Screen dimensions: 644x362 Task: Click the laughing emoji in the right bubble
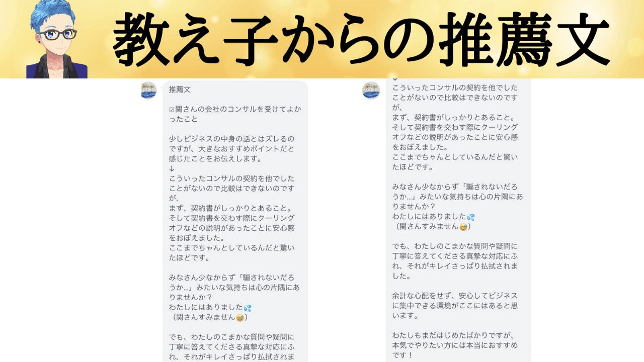[463, 227]
